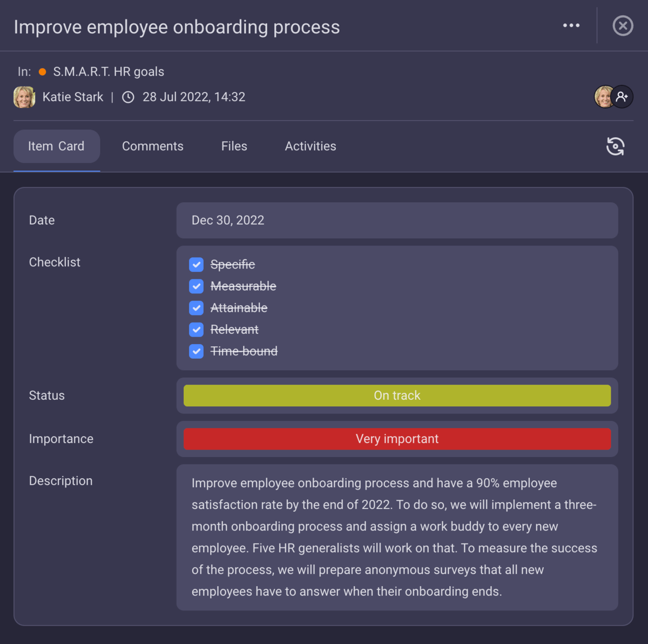Uncheck the Specific checklist item
The height and width of the screenshot is (644, 648).
(196, 264)
